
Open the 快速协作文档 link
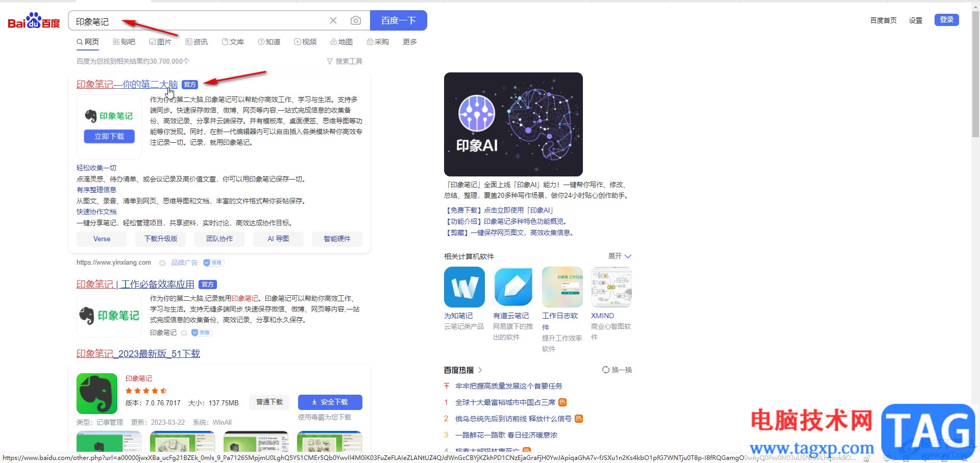(x=96, y=212)
